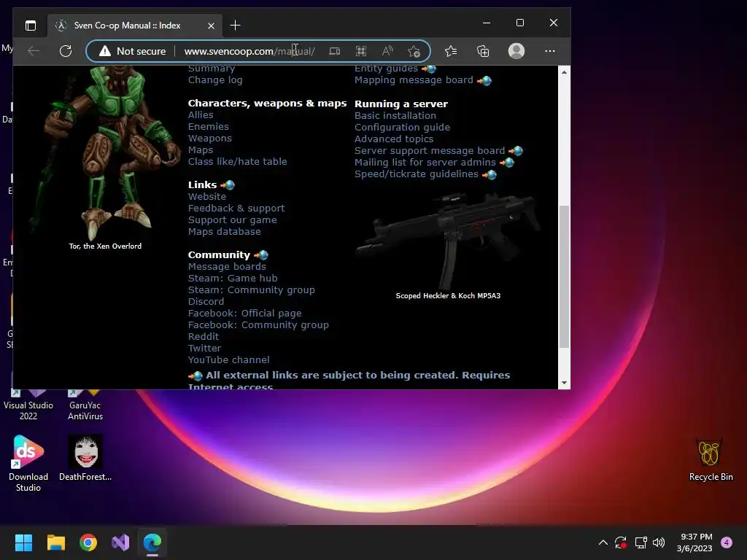Open the Weapons page
Screen dimensions: 747x560
209,138
